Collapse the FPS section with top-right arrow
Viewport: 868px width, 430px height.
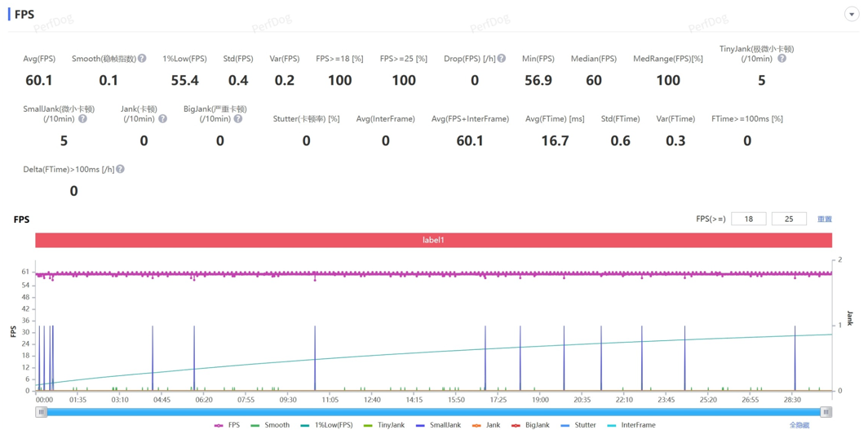pos(852,15)
